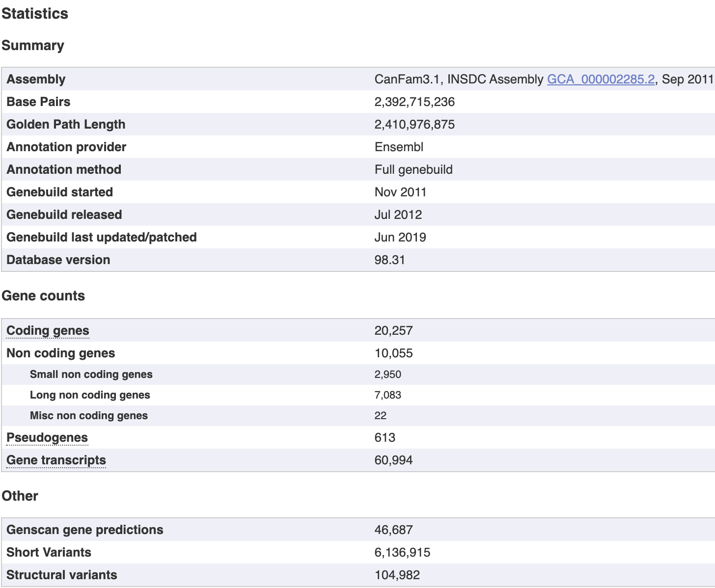Viewport: 715px width, 588px height.
Task: Click the Genscan gene predictions count 46,687
Action: (x=393, y=530)
